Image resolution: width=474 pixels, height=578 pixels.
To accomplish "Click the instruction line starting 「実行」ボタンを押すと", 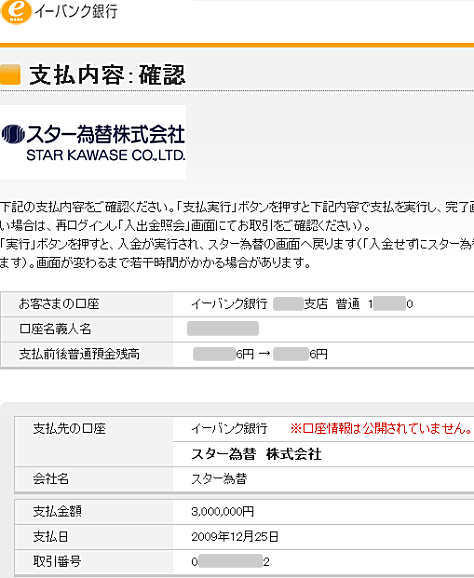I will click(x=237, y=244).
